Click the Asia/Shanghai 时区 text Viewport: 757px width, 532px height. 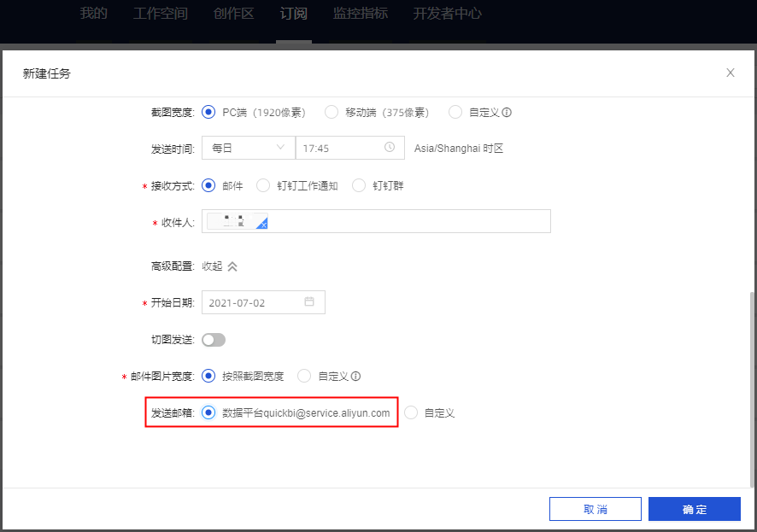(459, 149)
